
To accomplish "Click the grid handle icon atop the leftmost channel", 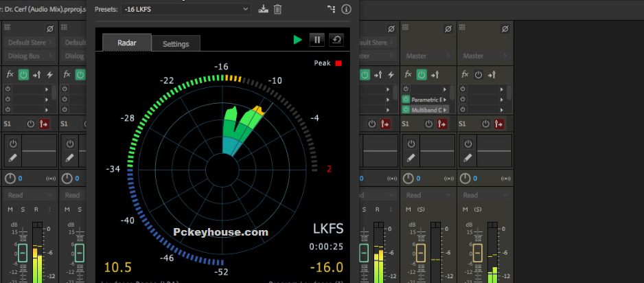I will pos(7,27).
